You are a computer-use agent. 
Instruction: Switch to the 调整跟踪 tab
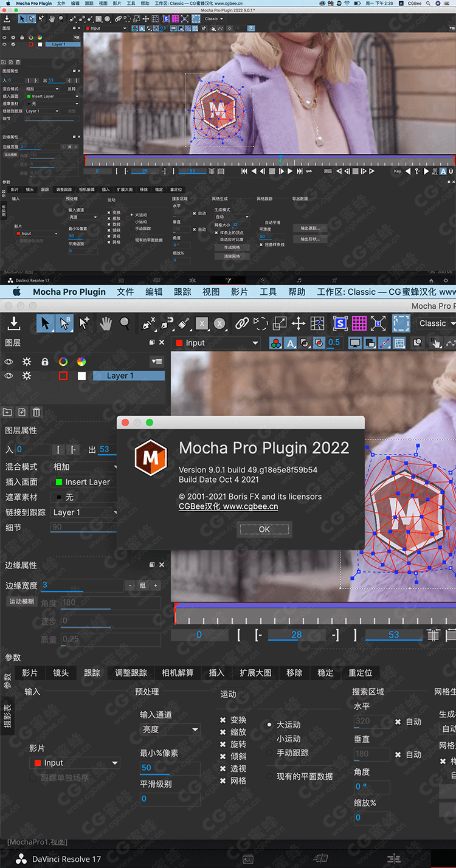pos(131,673)
